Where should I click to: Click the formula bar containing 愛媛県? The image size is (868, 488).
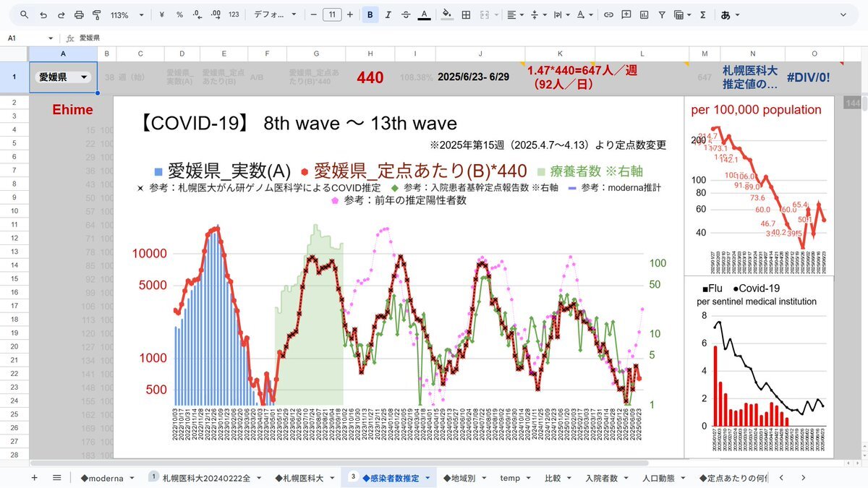[x=470, y=38]
